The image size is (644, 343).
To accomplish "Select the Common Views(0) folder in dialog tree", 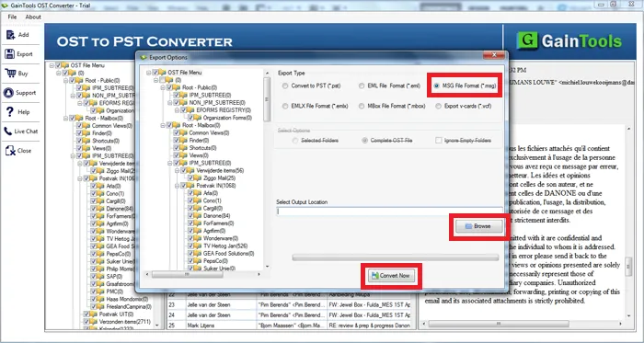I will tap(209, 133).
